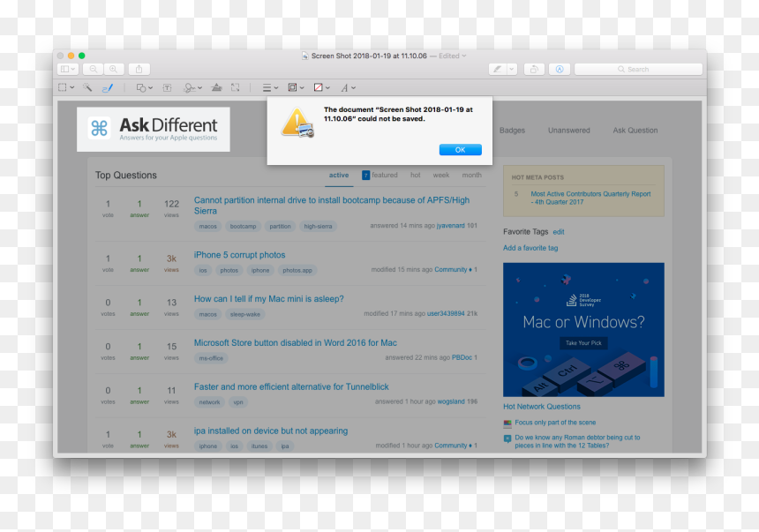Click the zoom out magnifier
This screenshot has width=759, height=532.
93,69
